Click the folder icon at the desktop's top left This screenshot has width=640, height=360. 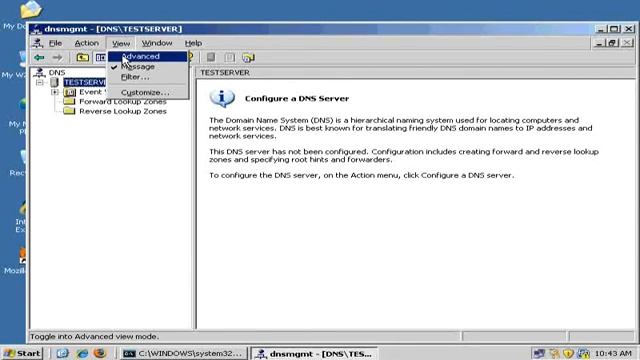point(31,9)
